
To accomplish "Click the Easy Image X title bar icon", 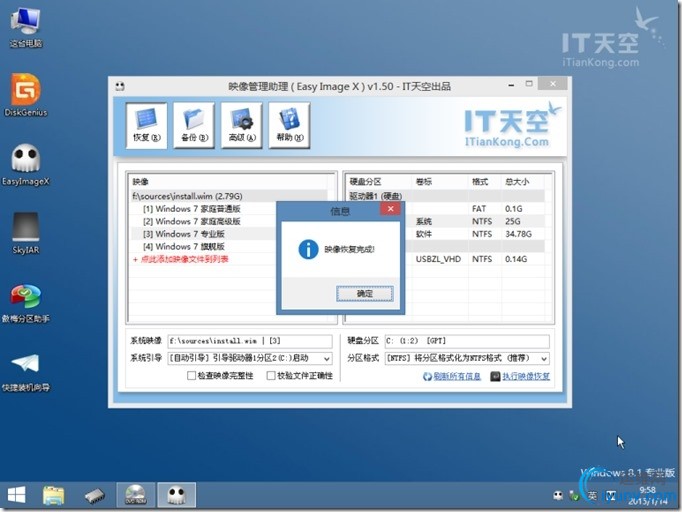I will 120,86.
